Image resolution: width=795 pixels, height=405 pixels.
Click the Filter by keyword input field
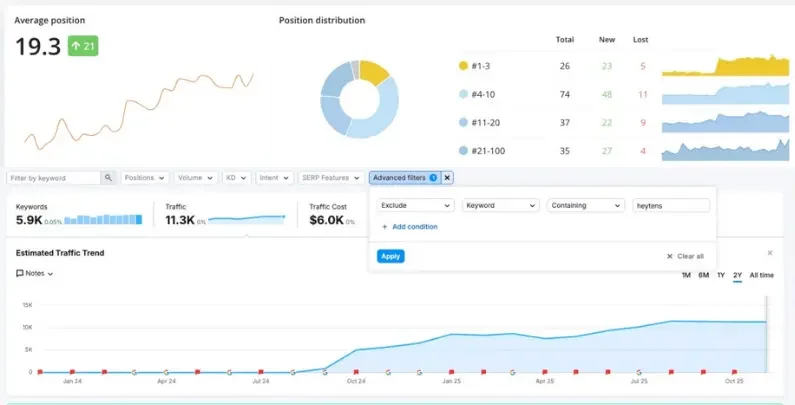[x=54, y=178]
